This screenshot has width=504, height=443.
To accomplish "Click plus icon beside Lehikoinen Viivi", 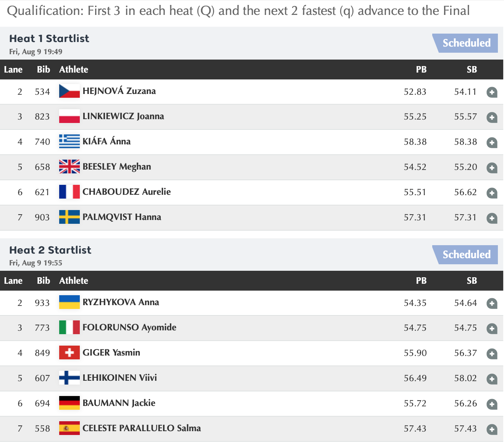I will [492, 379].
